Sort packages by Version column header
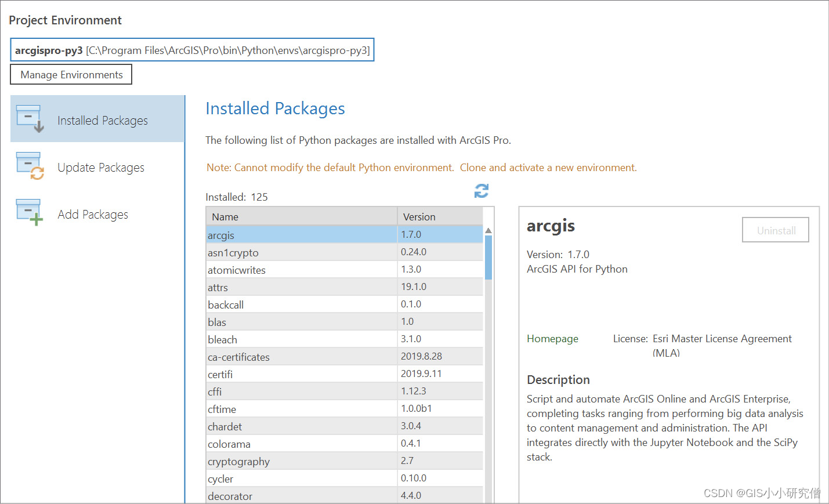Screen dimensions: 829x504 tap(440, 216)
